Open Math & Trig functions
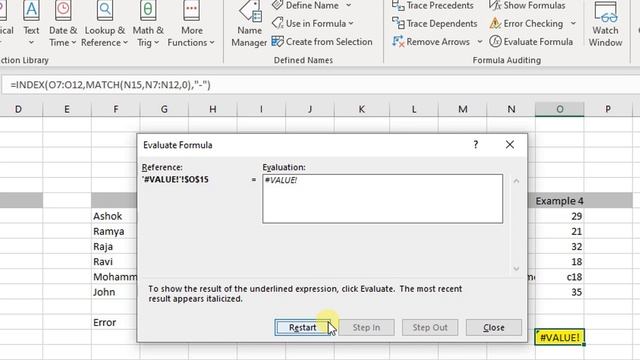This screenshot has height=360, width=640. point(148,23)
